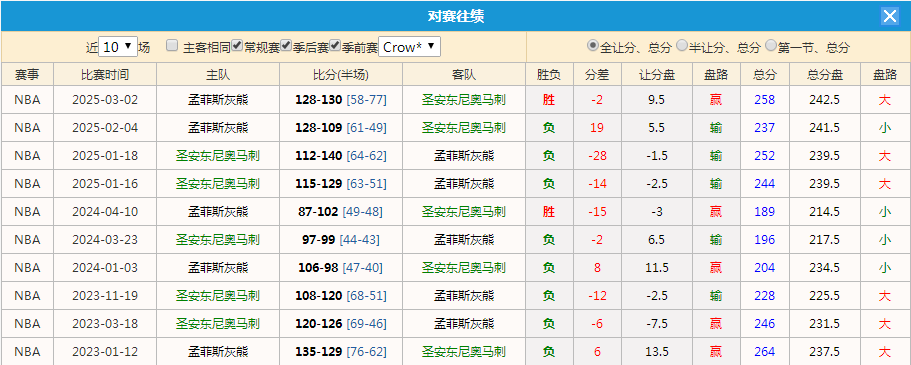Image resolution: width=911 pixels, height=365 pixels.
Task: Click away team 圣安东尼奥马刺 in 2025-02-04 row
Action: click(464, 128)
